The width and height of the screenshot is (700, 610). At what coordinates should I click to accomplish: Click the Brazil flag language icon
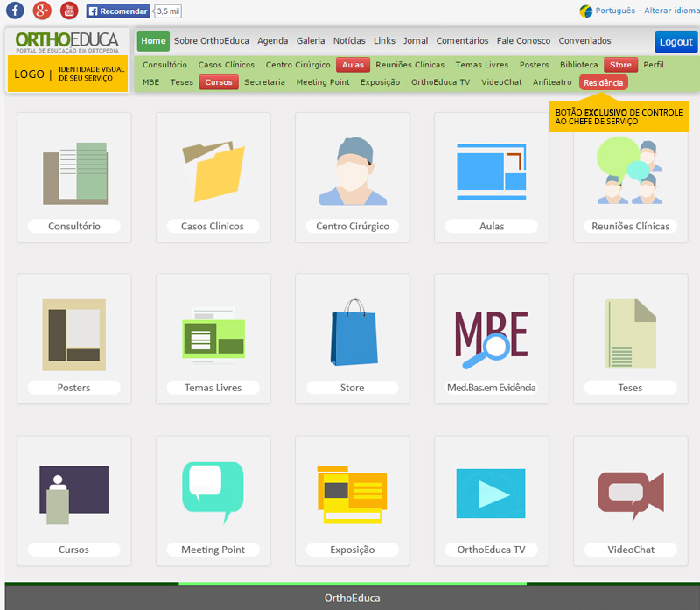585,11
